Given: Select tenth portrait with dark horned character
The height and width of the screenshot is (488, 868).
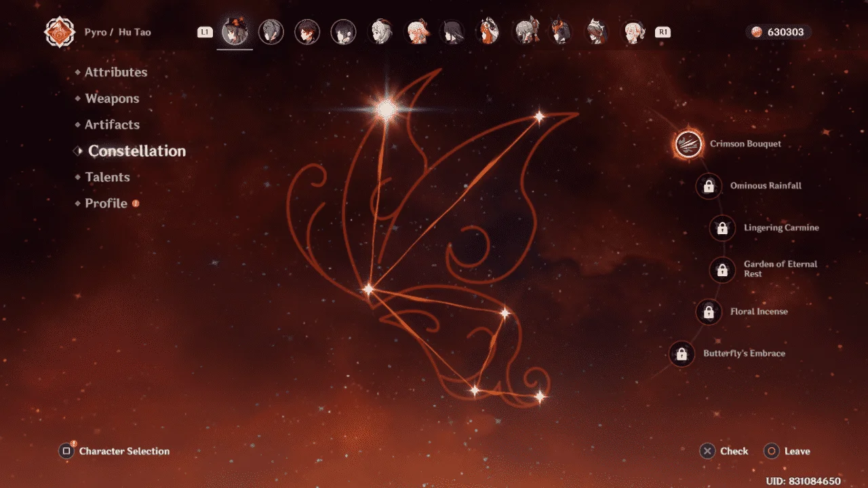Looking at the screenshot, I should (560, 32).
